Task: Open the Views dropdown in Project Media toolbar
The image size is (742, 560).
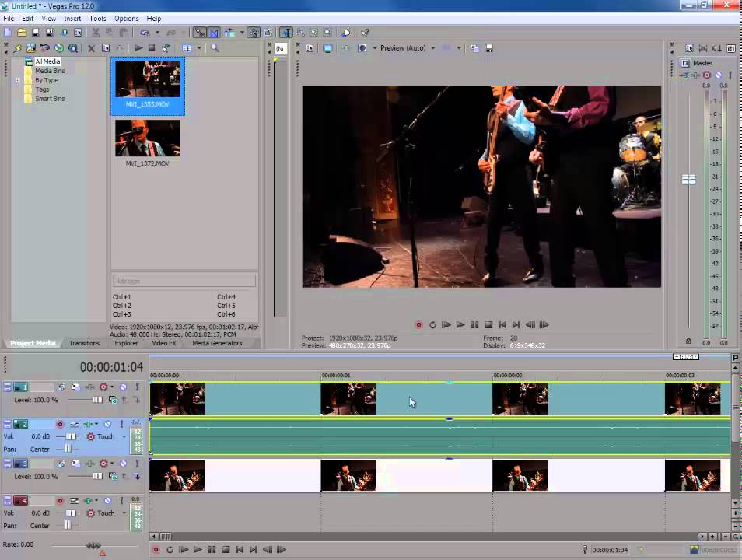Action: (x=199, y=47)
